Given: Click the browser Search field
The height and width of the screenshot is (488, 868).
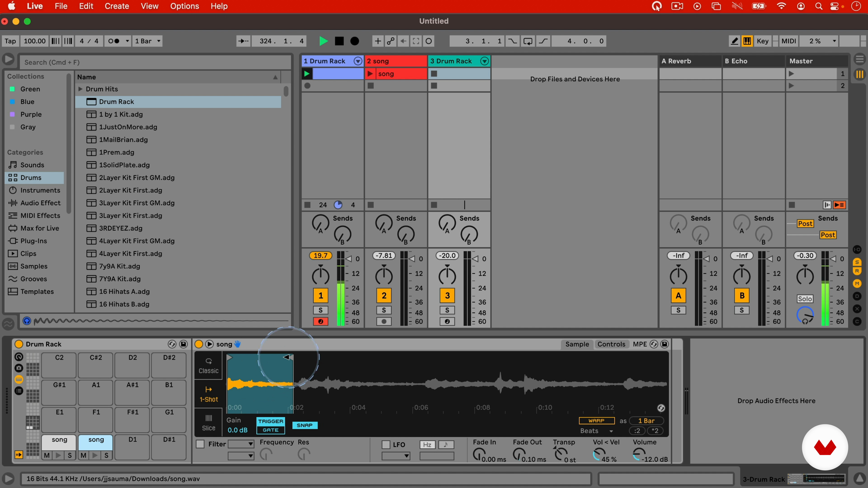Looking at the screenshot, I should [155, 62].
